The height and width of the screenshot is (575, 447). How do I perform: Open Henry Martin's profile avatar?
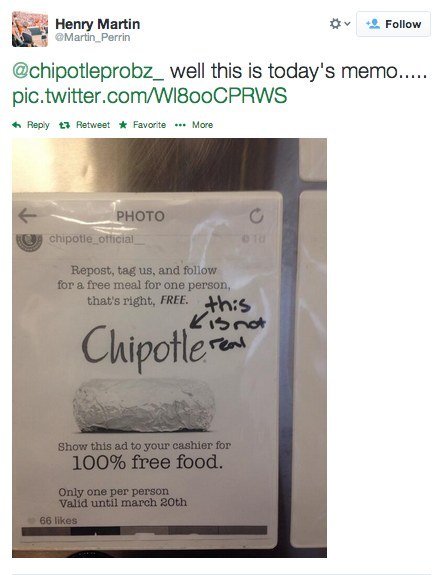[30, 29]
